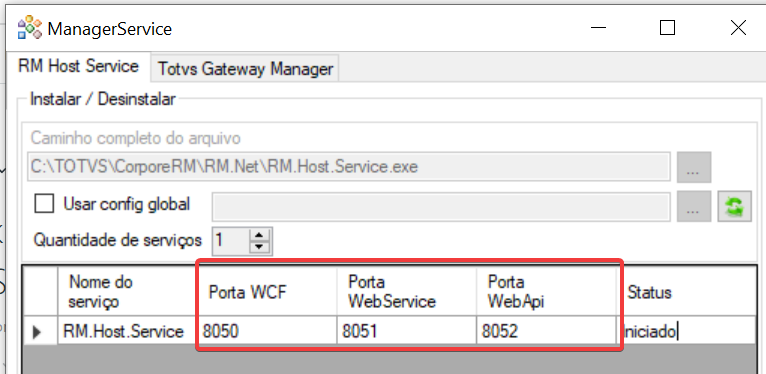Click the ManagerService app icon in title bar
Viewport: 766px width, 374px height.
tap(29, 28)
